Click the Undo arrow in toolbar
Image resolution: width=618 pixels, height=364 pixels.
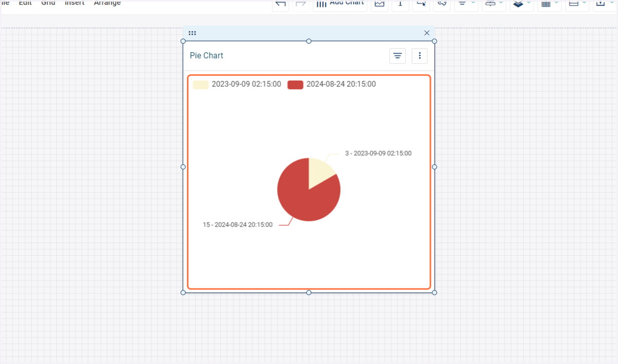click(280, 4)
